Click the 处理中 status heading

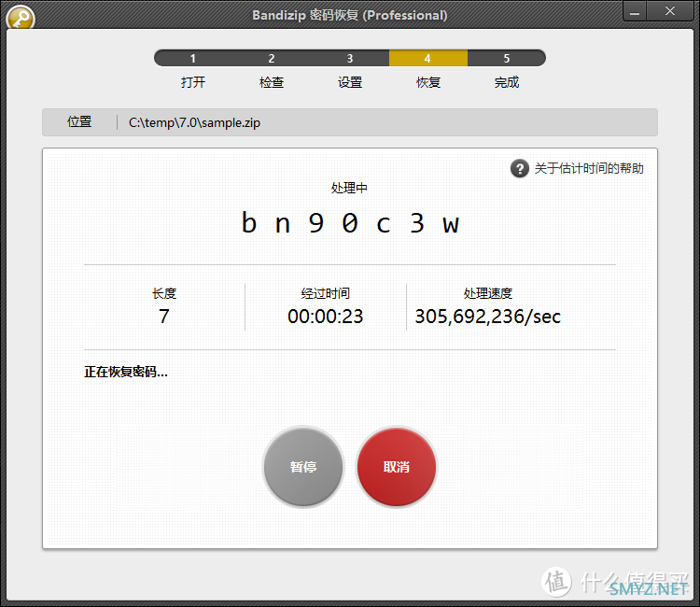point(350,188)
